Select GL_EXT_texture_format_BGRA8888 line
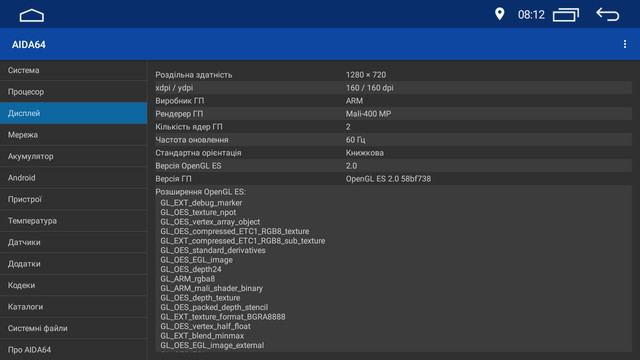 pyautogui.click(x=223, y=317)
